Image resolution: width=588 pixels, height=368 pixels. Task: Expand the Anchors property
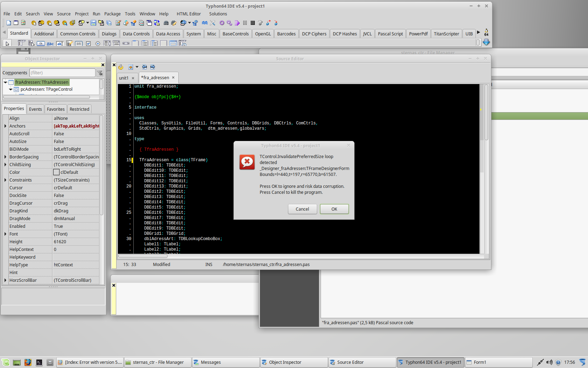point(5,126)
